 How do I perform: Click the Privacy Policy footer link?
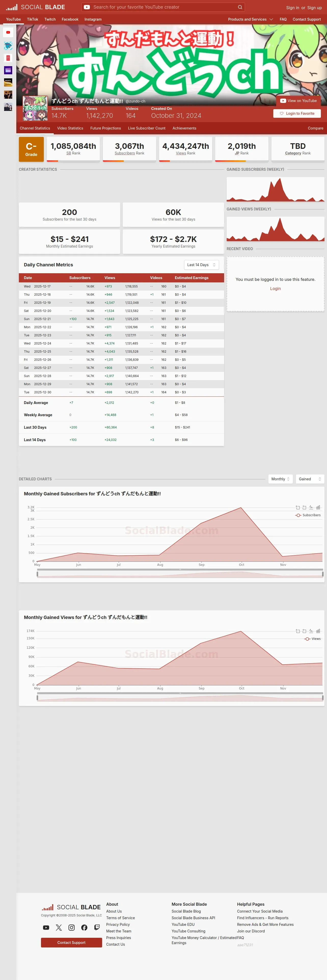tap(118, 925)
